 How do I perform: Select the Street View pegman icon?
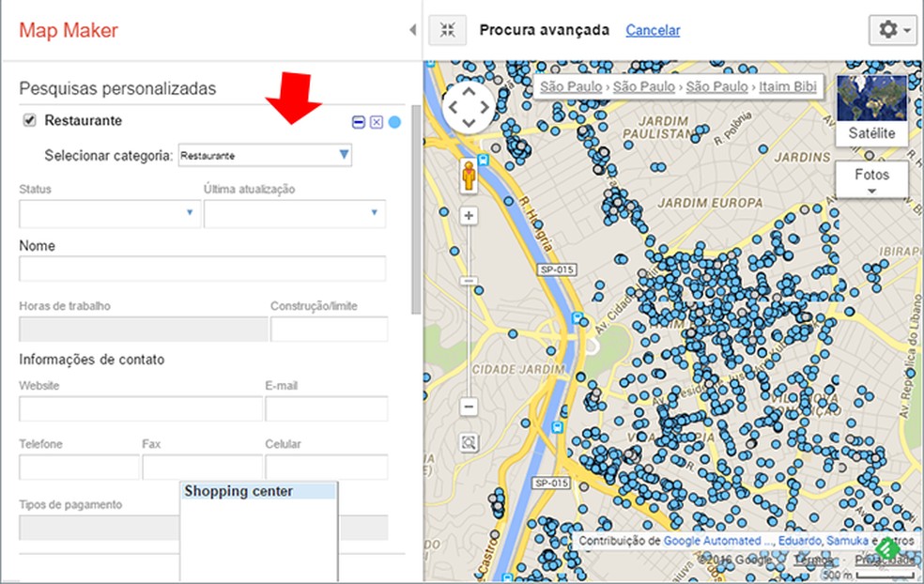point(467,176)
